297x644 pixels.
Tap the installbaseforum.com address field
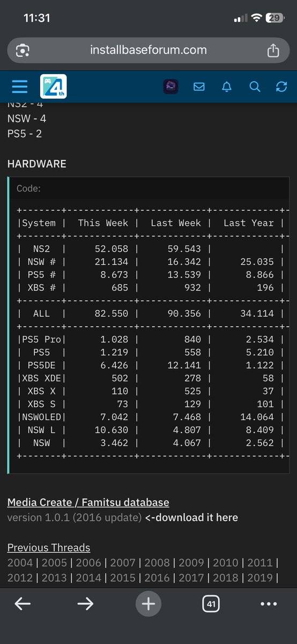(x=148, y=50)
